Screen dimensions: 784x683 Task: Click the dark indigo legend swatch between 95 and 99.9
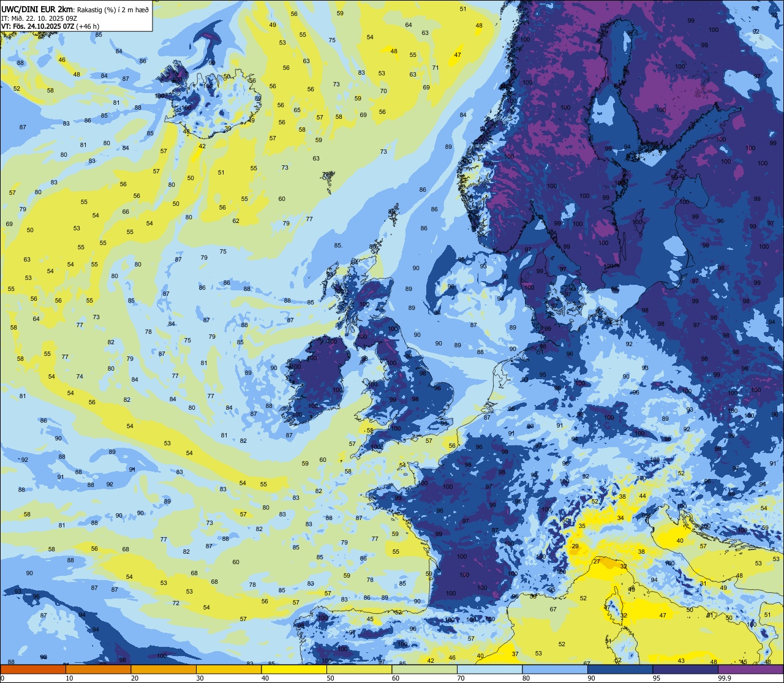click(685, 669)
